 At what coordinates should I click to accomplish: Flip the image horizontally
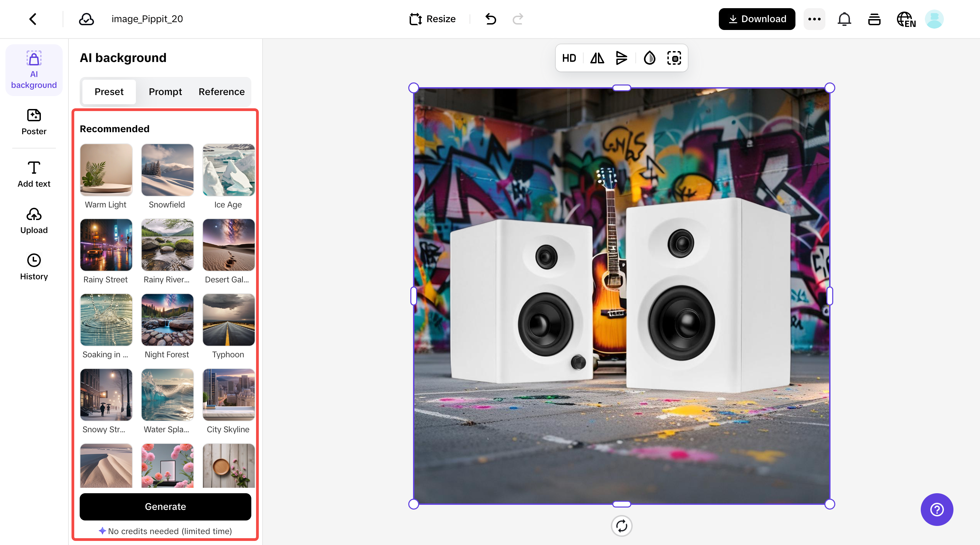[597, 58]
